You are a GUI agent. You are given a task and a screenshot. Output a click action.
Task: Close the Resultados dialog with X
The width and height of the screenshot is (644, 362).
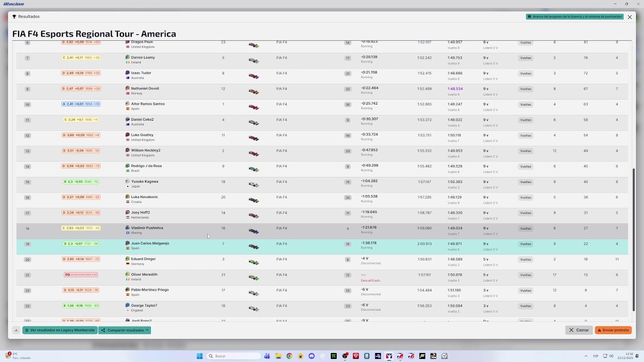[x=629, y=17]
